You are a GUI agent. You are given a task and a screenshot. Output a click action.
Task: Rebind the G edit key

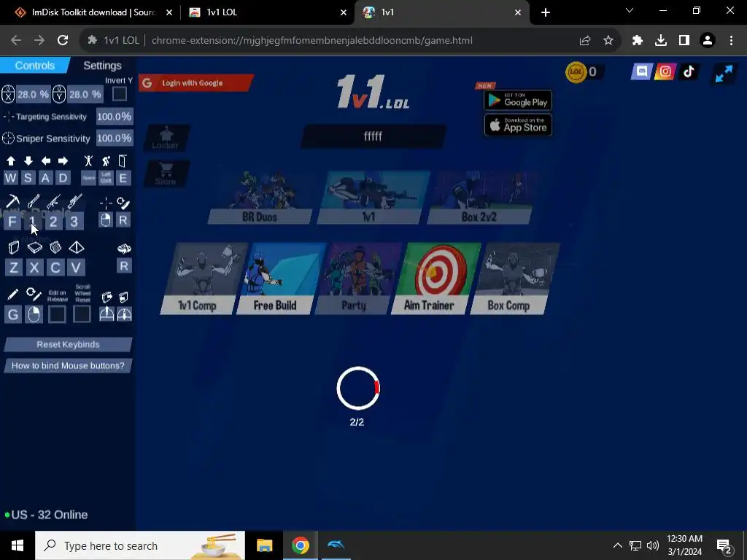click(13, 314)
